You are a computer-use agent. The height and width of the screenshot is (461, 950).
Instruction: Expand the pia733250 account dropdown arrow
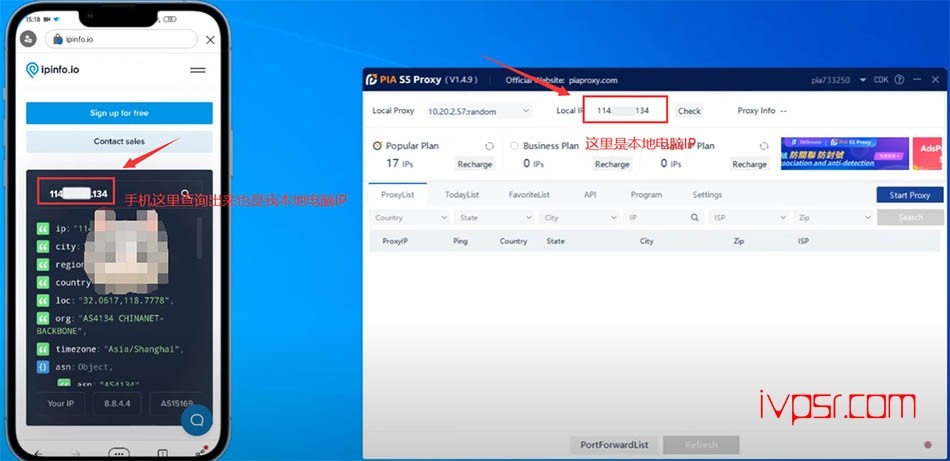click(863, 80)
